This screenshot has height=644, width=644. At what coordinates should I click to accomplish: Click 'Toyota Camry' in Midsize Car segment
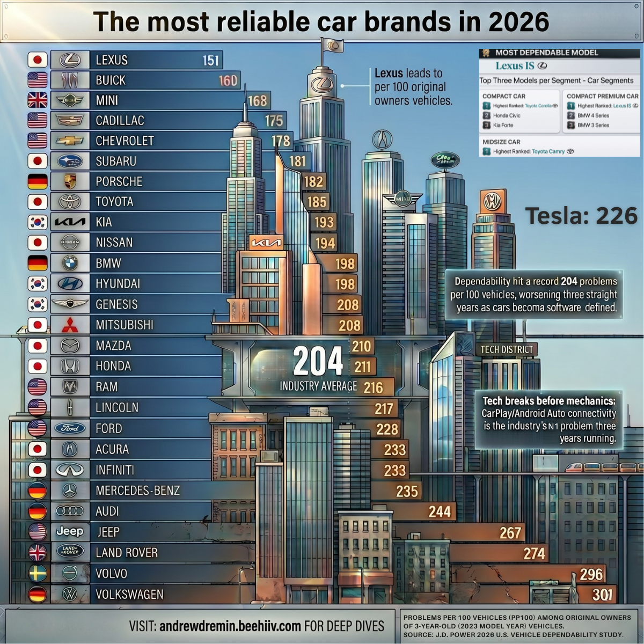pos(548,151)
